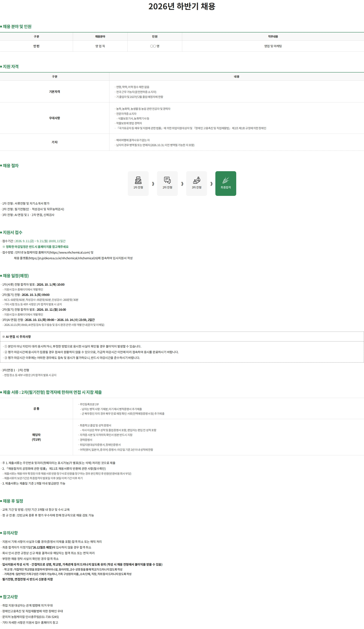Click the 최종합격 party popper icon

[226, 180]
